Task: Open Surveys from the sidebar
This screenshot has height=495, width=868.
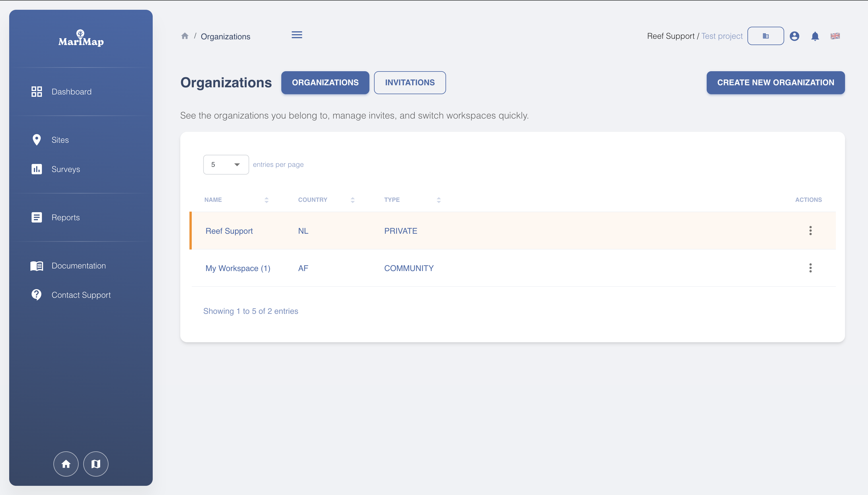Action: tap(66, 169)
